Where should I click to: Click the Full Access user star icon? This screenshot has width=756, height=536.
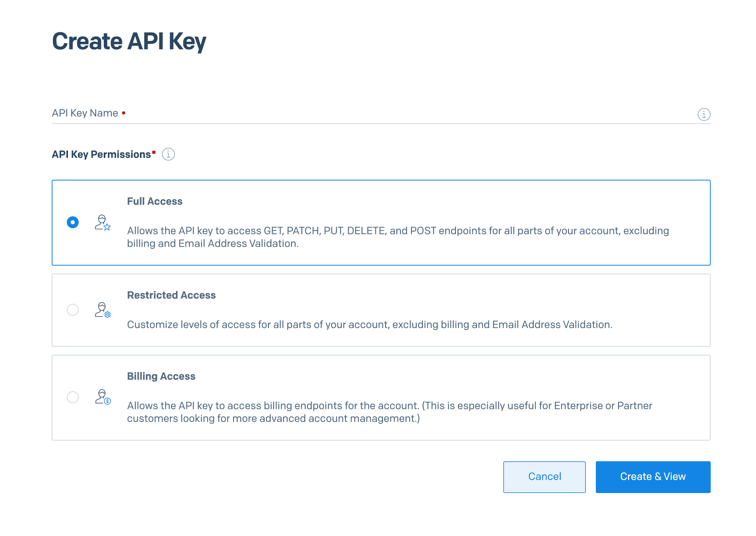tap(103, 223)
